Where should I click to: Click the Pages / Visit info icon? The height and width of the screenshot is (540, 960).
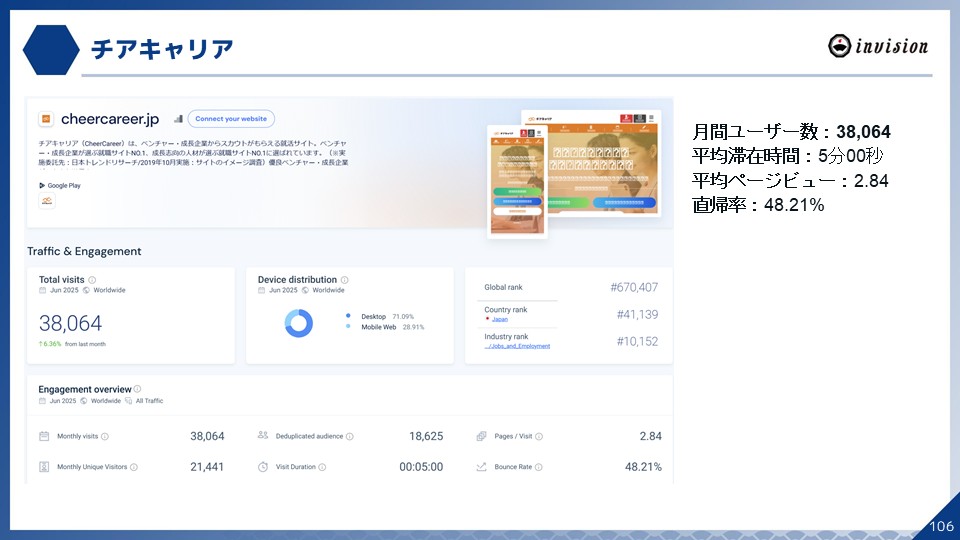pyautogui.click(x=539, y=437)
